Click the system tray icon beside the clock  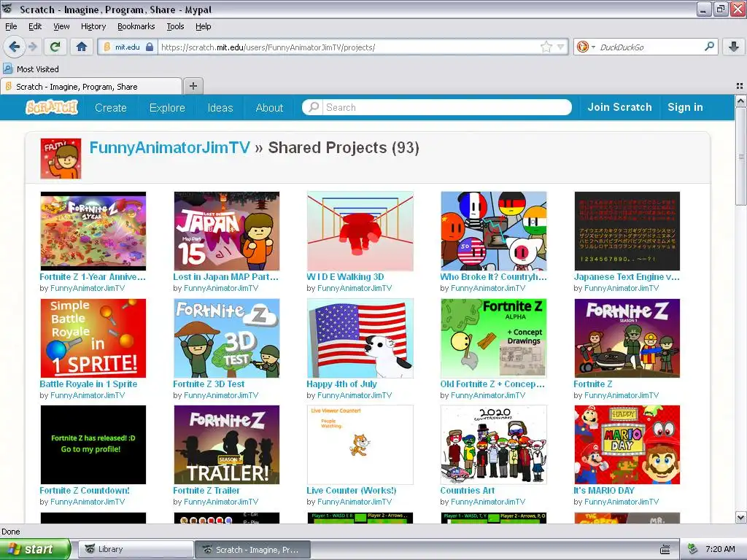click(x=693, y=549)
